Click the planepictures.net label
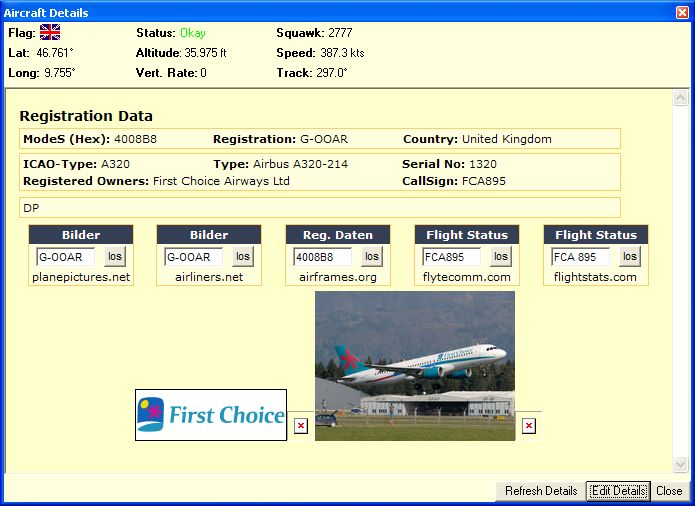695x506 pixels. 81,277
